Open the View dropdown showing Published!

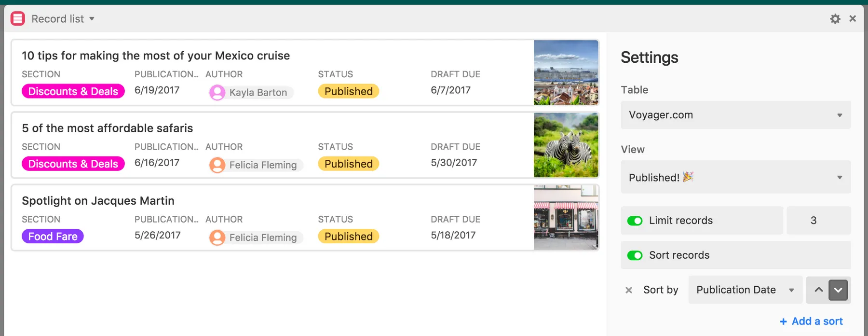click(x=735, y=177)
